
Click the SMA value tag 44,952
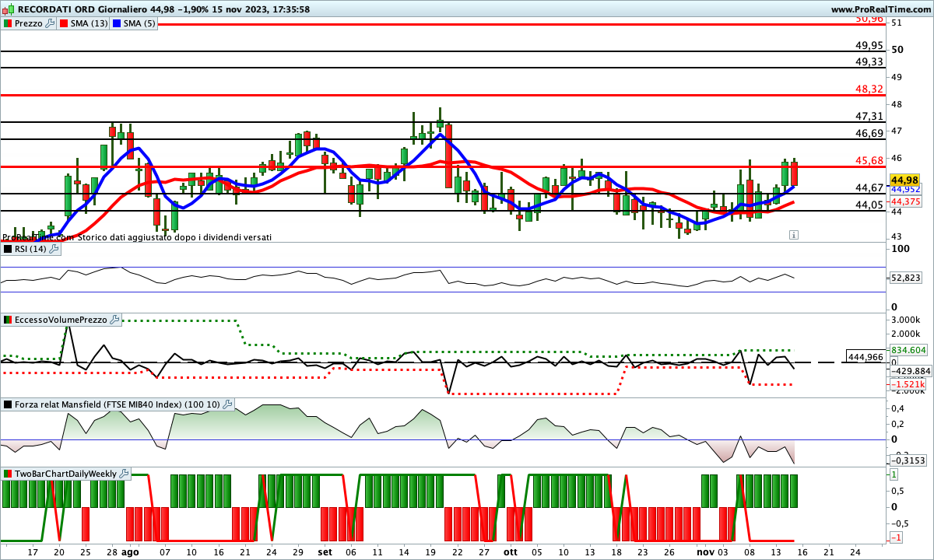click(905, 189)
